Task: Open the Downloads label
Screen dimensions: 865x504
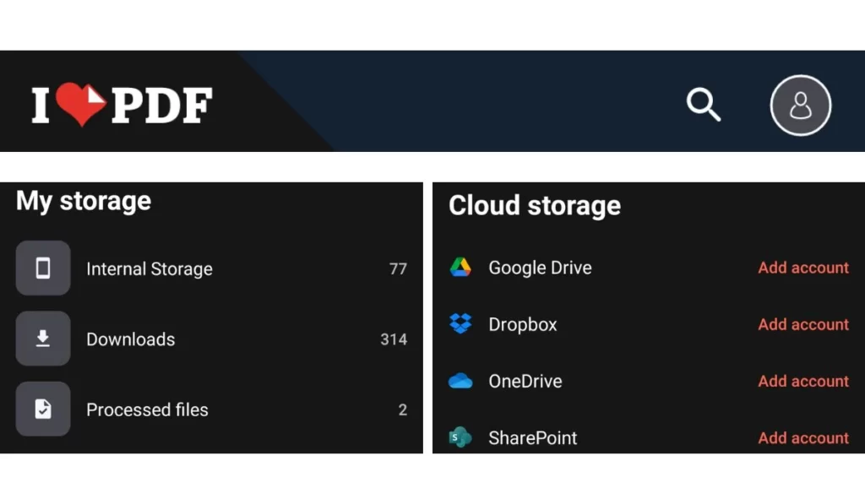Action: click(x=131, y=339)
